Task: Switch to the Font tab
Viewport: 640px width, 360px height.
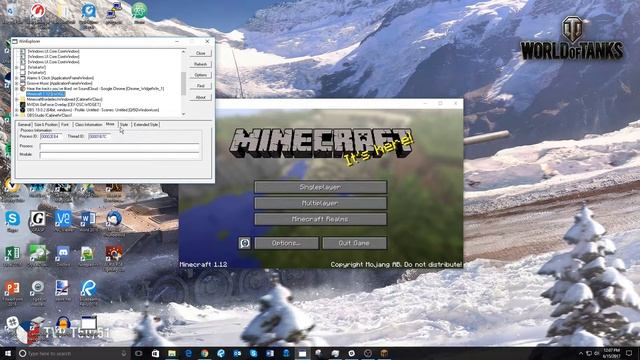Action: (x=65, y=124)
